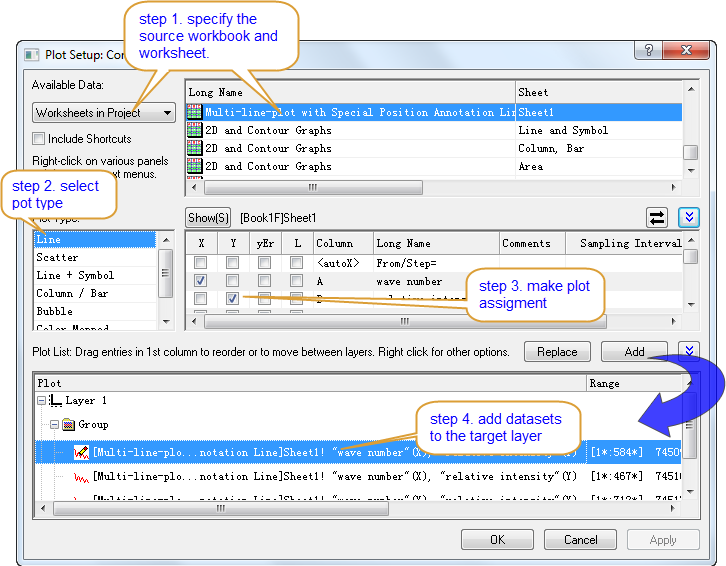Click the Add button
The width and height of the screenshot is (726, 566).
[634, 352]
